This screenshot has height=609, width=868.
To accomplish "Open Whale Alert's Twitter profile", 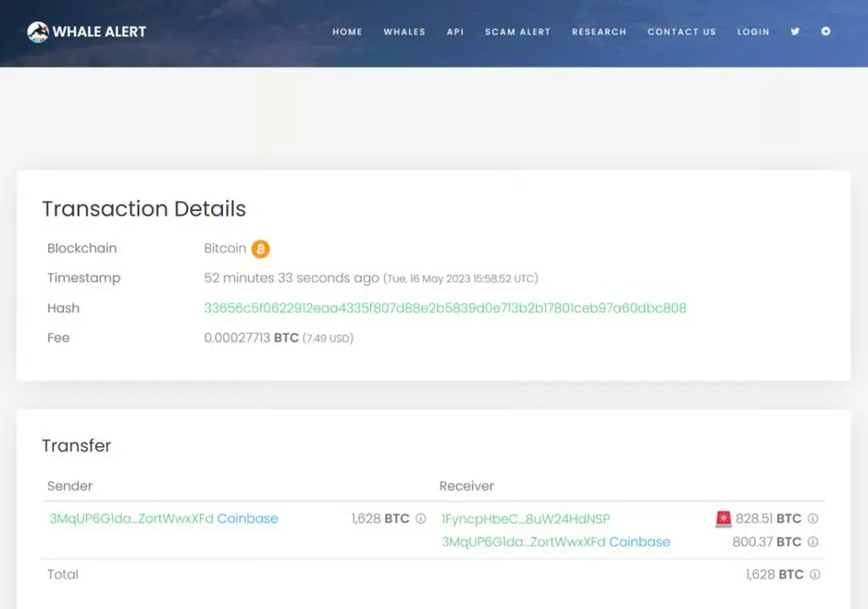I will tap(794, 31).
